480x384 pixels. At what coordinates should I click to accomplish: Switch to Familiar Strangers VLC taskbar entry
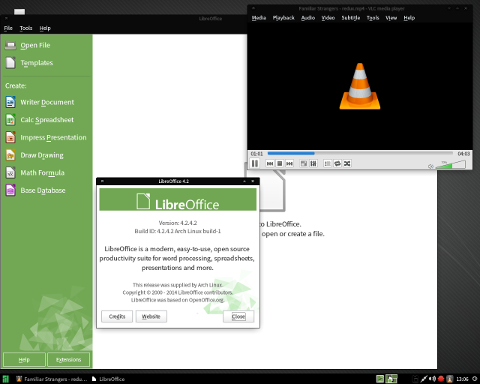coord(52,379)
